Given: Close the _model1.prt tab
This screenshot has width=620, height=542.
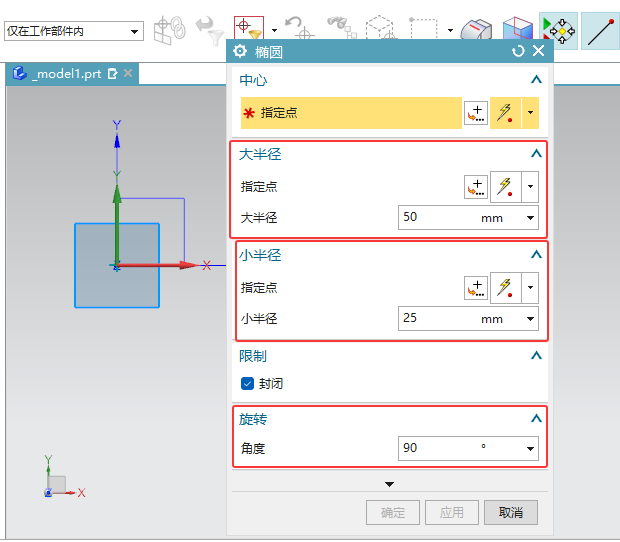Looking at the screenshot, I should pyautogui.click(x=128, y=74).
